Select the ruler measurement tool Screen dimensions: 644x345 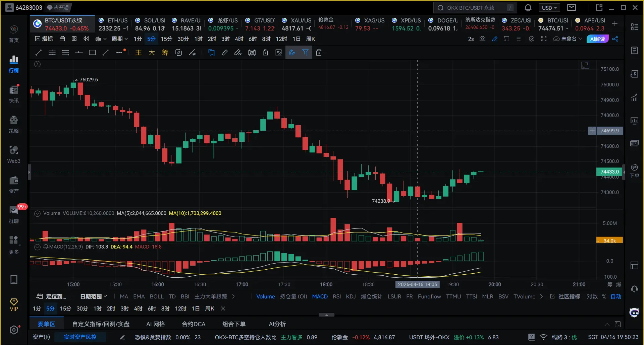(x=225, y=53)
